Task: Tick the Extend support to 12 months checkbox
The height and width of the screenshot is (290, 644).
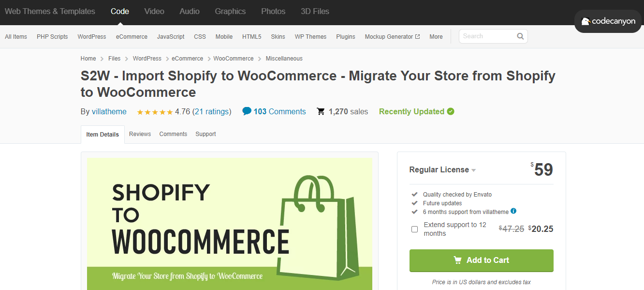Action: click(x=414, y=229)
